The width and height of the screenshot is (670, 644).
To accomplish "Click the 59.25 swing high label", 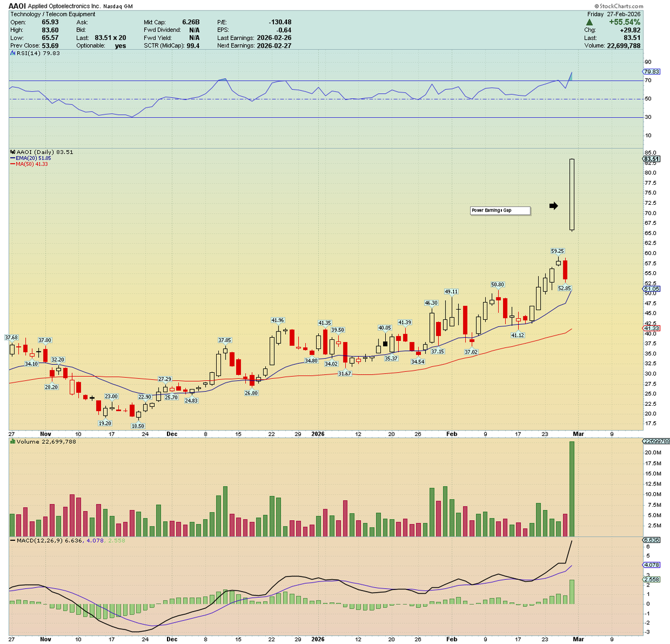I will pos(557,251).
